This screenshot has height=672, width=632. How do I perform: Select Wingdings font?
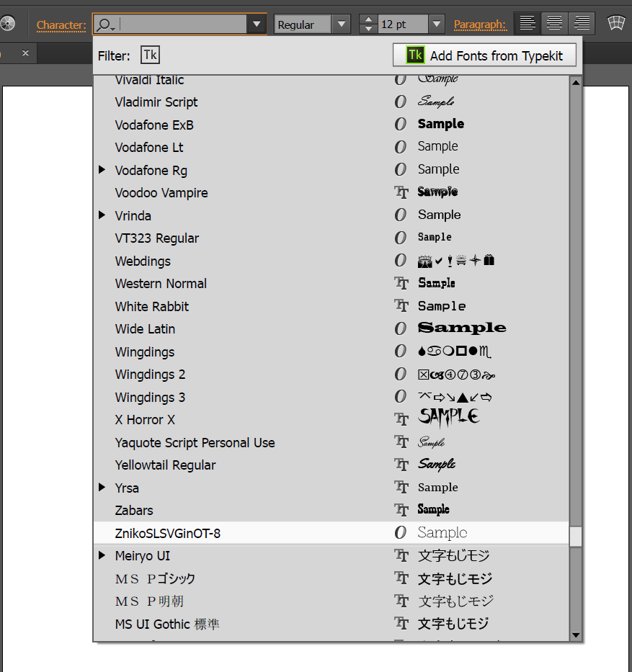(x=331, y=352)
